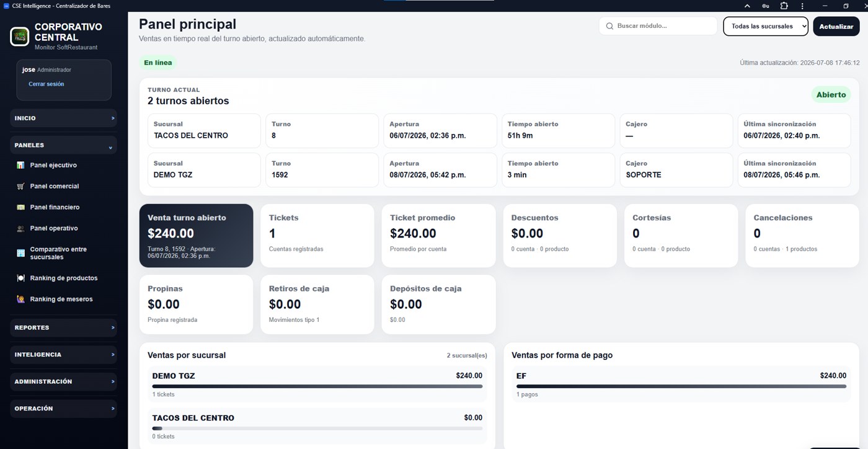Click the EF payment progress bar

(681, 386)
